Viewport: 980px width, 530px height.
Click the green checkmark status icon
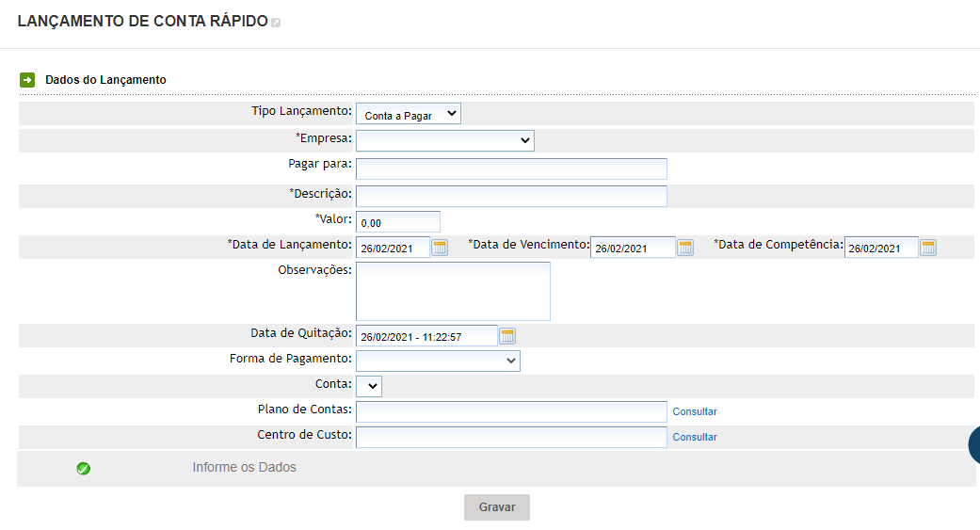(83, 468)
